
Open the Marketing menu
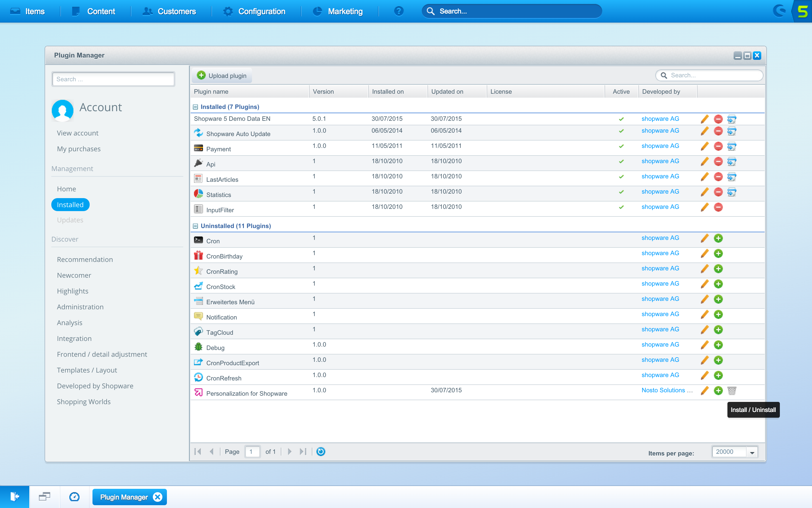(338, 11)
